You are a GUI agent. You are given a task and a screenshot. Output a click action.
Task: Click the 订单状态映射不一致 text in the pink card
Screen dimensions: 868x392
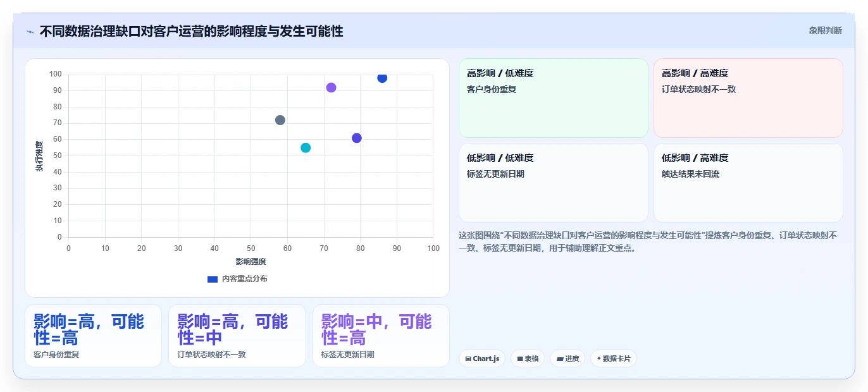698,90
